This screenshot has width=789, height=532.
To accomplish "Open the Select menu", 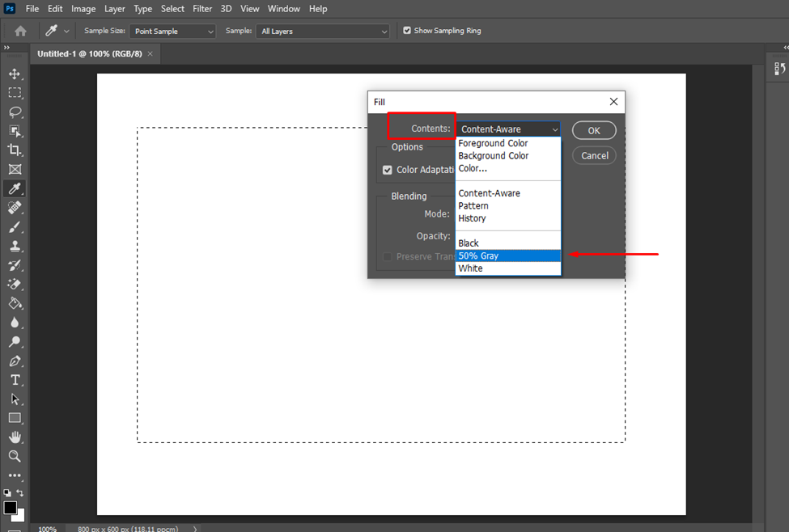I will pyautogui.click(x=172, y=9).
